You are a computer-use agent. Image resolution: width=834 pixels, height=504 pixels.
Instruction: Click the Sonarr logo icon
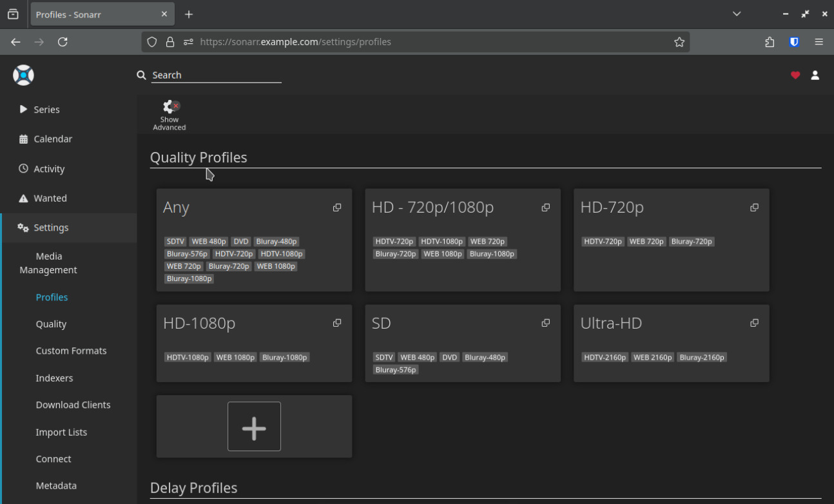coord(23,75)
